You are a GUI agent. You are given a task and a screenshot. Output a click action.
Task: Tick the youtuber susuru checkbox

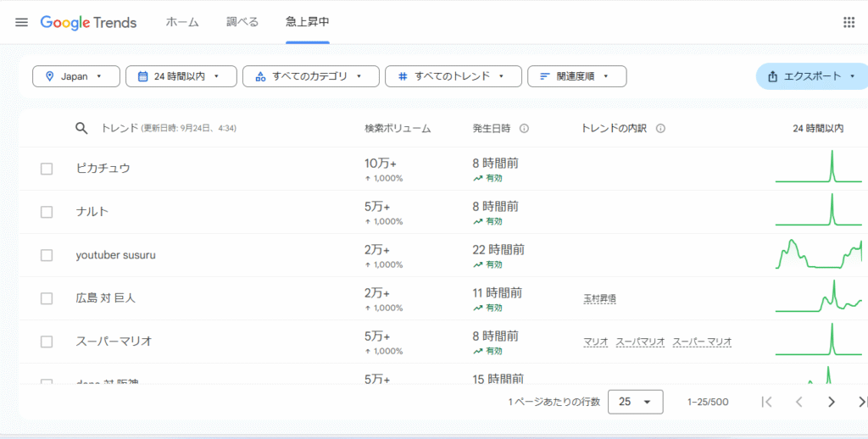pos(47,255)
